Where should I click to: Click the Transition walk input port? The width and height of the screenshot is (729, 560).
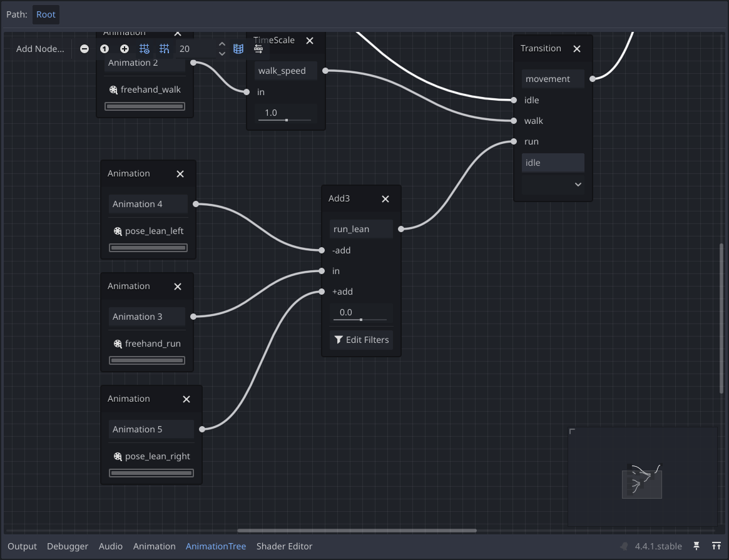point(514,121)
